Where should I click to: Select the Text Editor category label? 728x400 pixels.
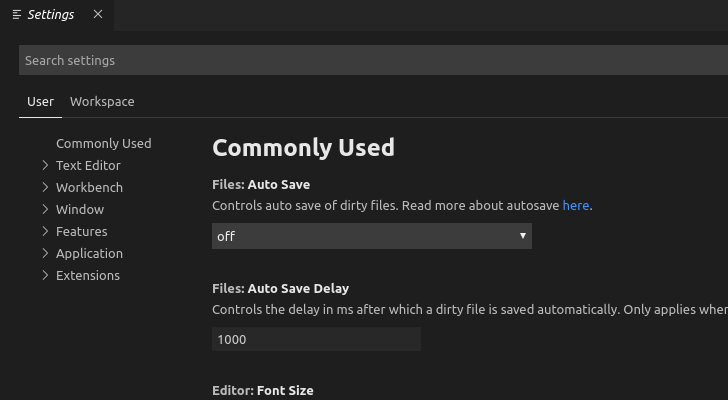click(88, 165)
